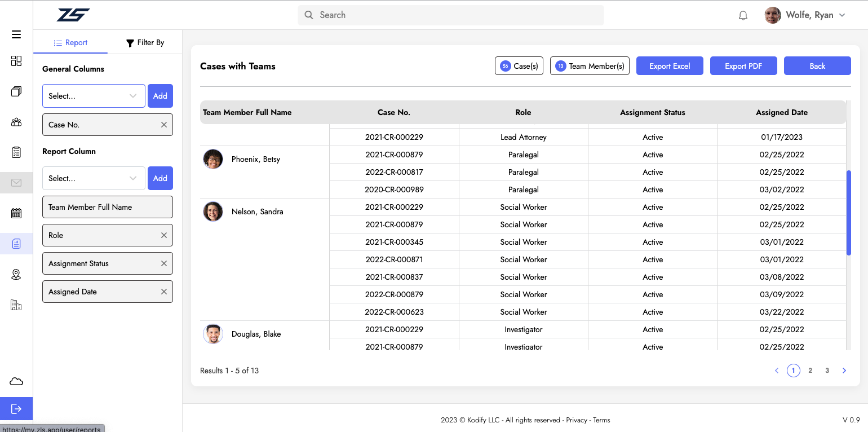Open the dashboard icon in the sidebar
868x432 pixels.
[x=16, y=61]
